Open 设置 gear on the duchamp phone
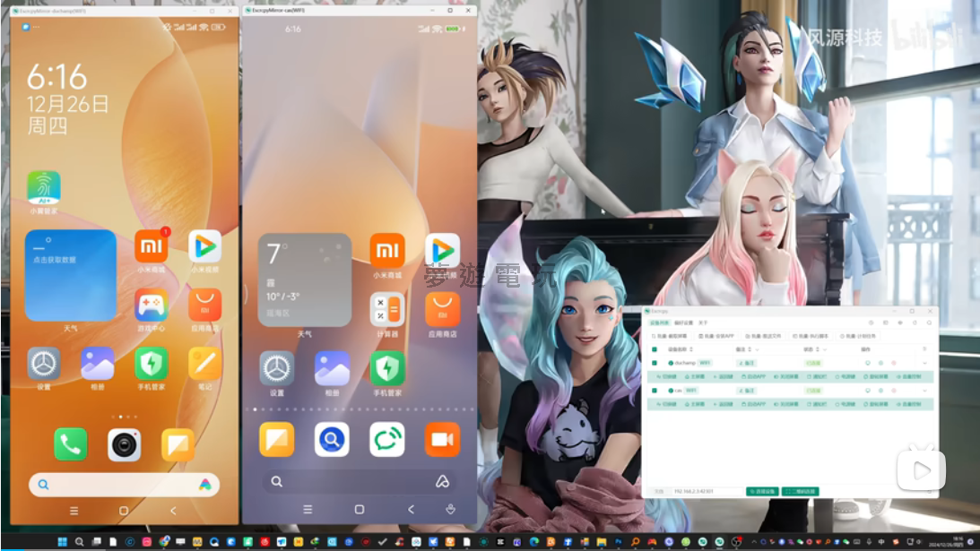 click(x=44, y=364)
